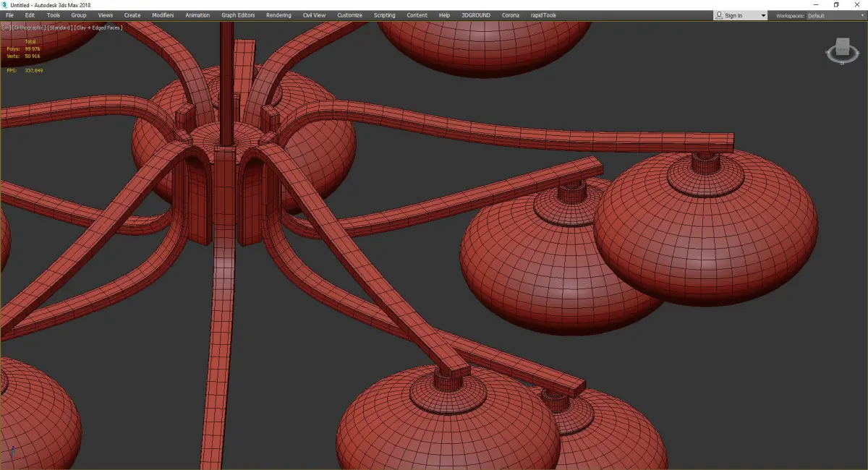Click the Polys count statistic
Screen dimensions: 868x470
pyautogui.click(x=23, y=48)
